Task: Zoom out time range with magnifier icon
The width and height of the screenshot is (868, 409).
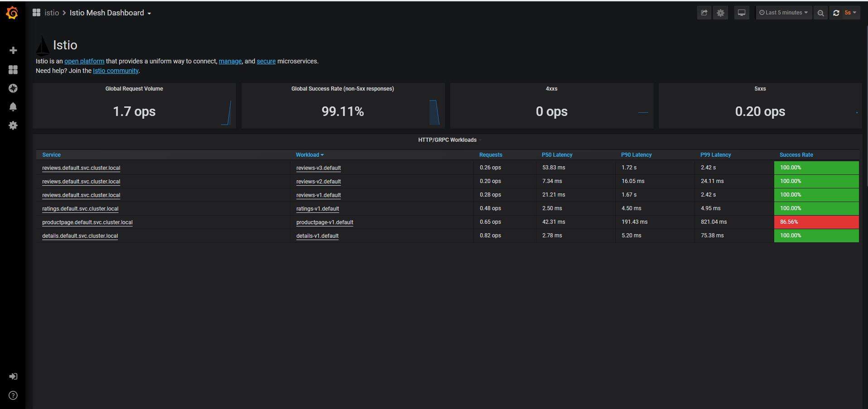Action: [820, 13]
